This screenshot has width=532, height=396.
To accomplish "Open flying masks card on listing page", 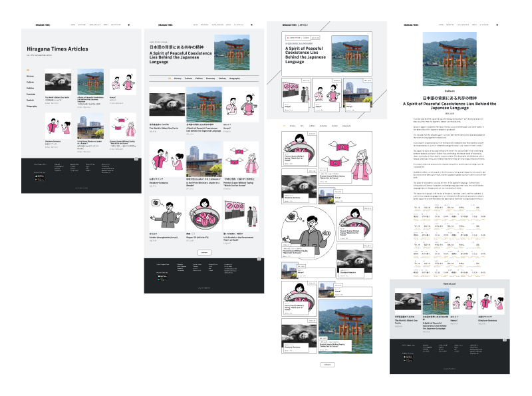I will [241, 159].
